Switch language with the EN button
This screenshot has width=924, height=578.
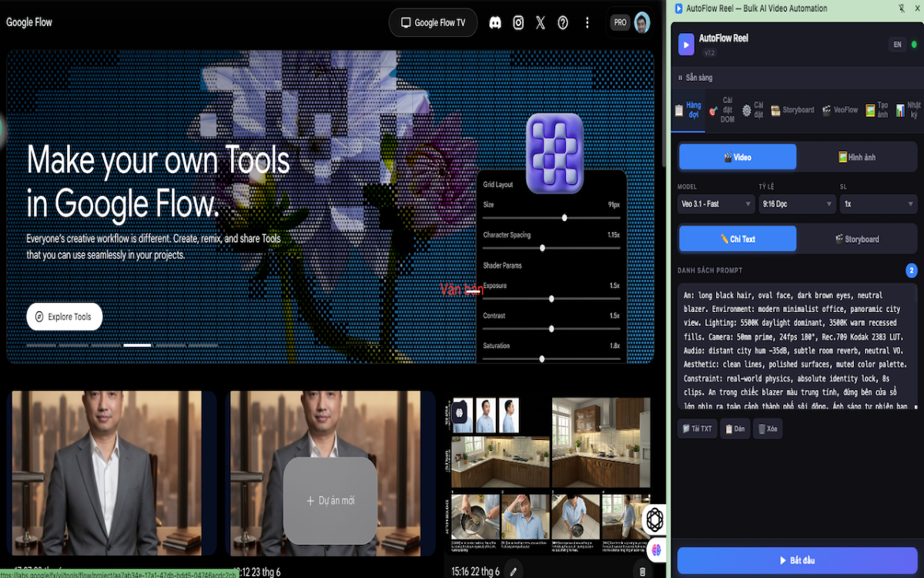pyautogui.click(x=897, y=45)
